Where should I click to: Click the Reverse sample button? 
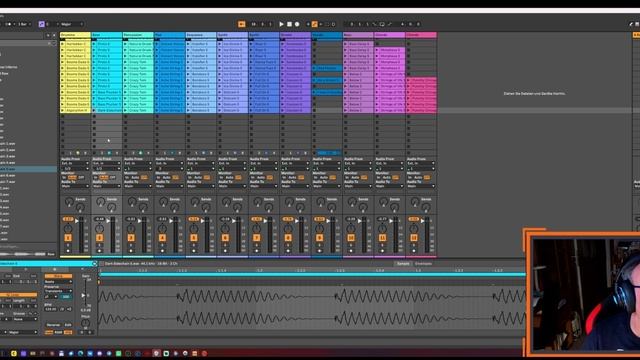53,325
